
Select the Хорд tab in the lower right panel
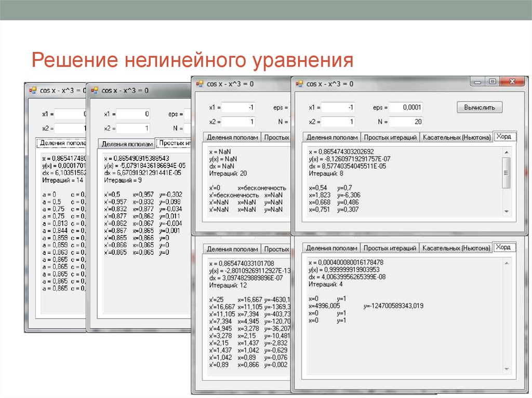[503, 248]
